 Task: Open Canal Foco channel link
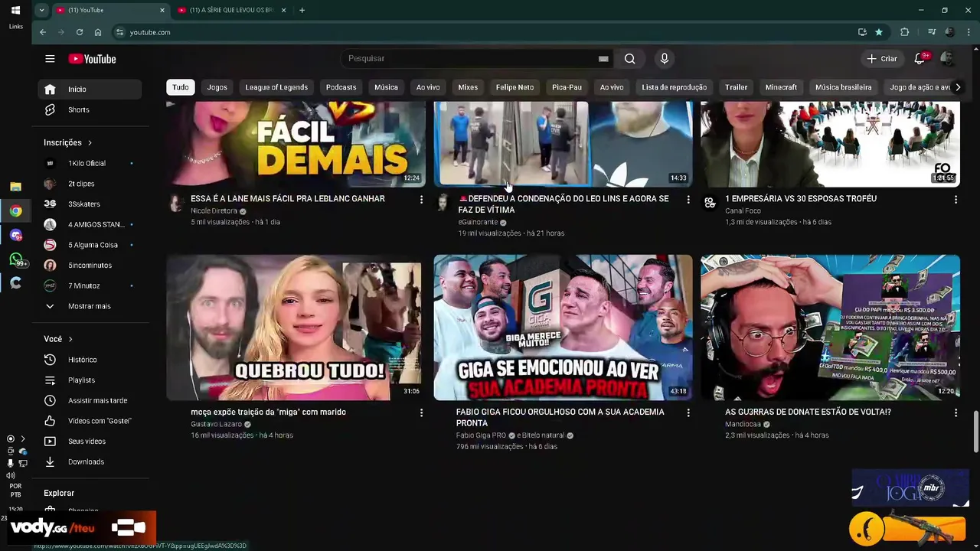point(743,211)
